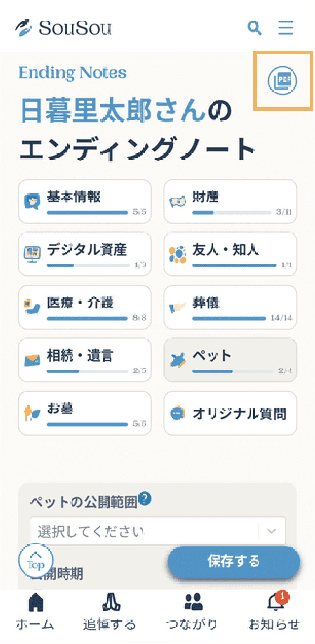
Task: Open the つながり people tab
Action: pyautogui.click(x=193, y=611)
